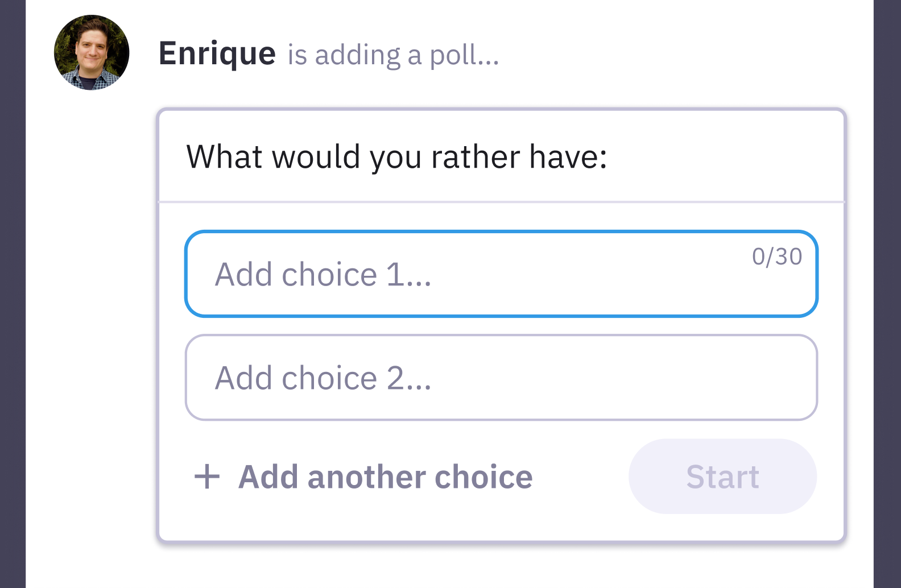
Task: Click the poll question What would you rather have
Action: 397,156
